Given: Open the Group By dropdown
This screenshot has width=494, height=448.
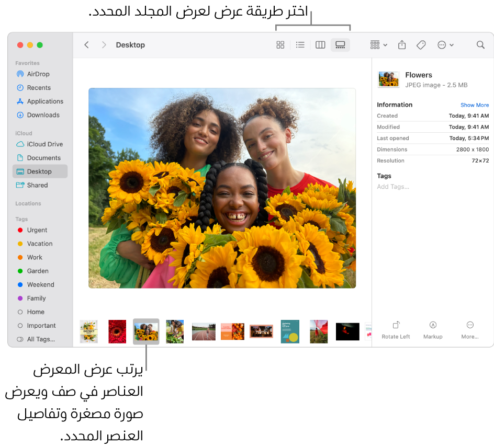Looking at the screenshot, I should pos(378,45).
